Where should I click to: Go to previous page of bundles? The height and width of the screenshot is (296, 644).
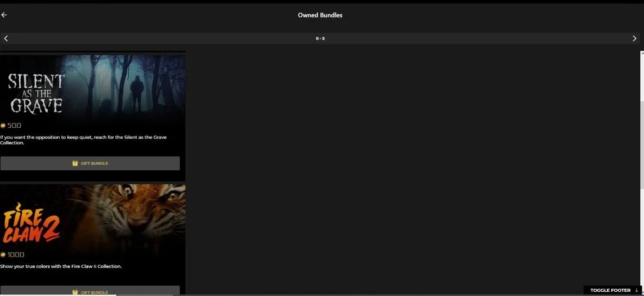pos(6,38)
